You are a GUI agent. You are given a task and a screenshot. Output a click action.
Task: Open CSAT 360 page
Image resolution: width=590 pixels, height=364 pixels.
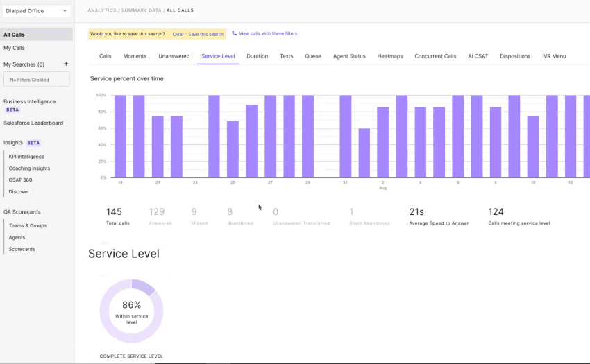coord(20,180)
